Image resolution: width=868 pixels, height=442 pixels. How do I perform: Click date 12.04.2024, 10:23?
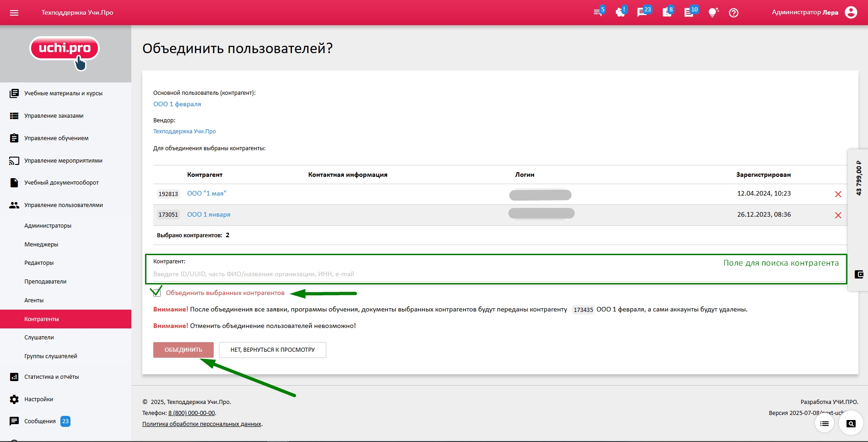point(764,193)
